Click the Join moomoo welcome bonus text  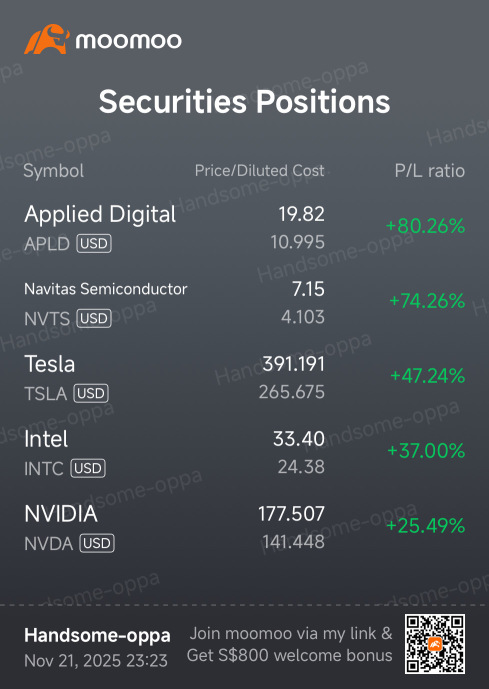point(290,644)
